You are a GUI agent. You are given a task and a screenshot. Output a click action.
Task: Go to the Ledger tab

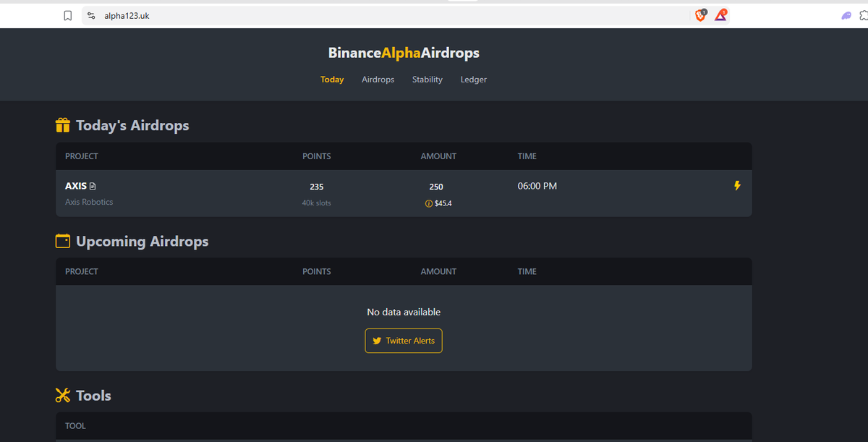[x=474, y=80]
